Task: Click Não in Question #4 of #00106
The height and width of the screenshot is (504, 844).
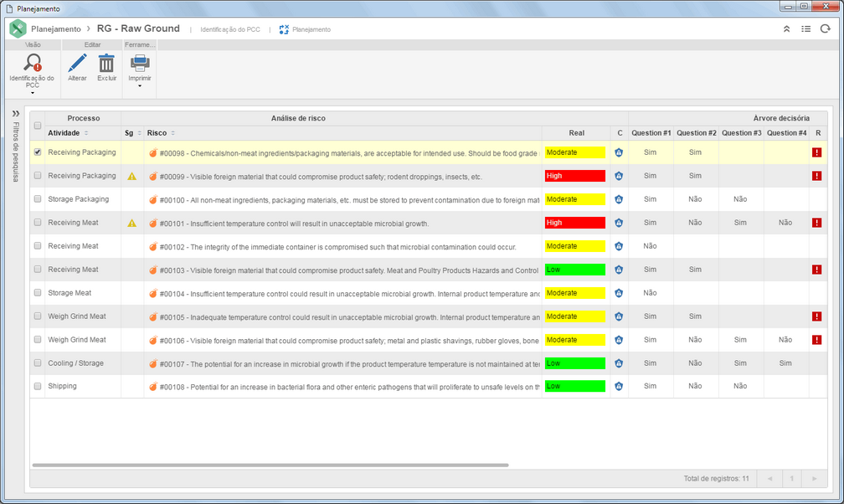Action: (785, 340)
